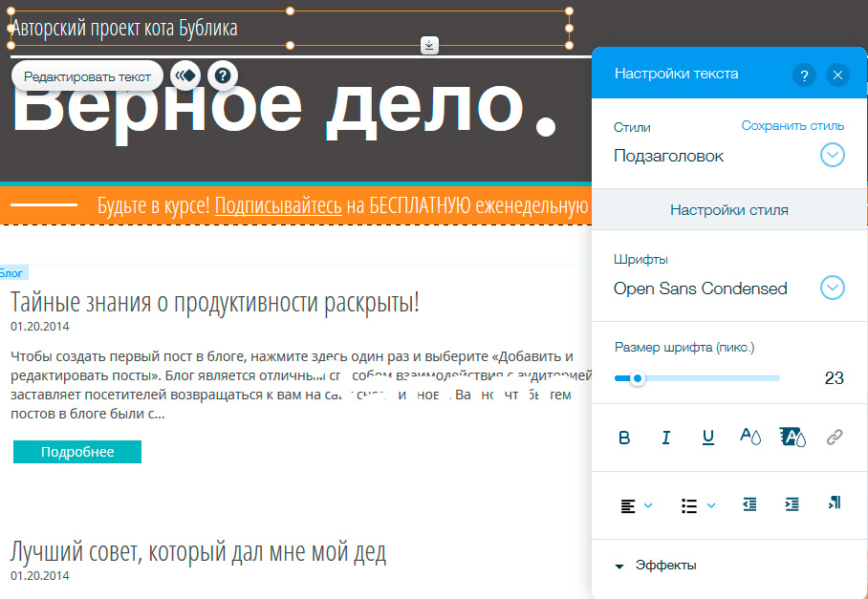Toggle bold formatting
The image size is (868, 599).
coord(624,438)
